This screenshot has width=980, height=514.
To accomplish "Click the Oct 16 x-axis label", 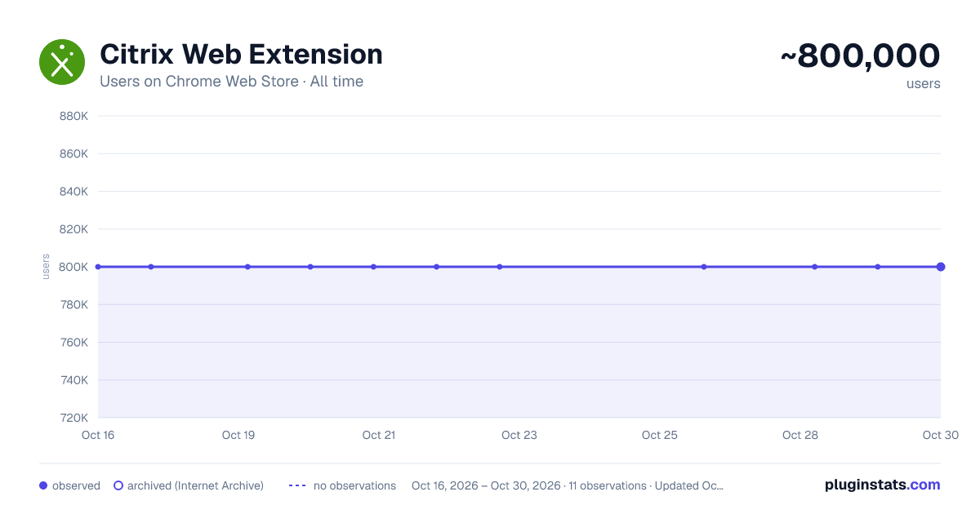I will (98, 435).
